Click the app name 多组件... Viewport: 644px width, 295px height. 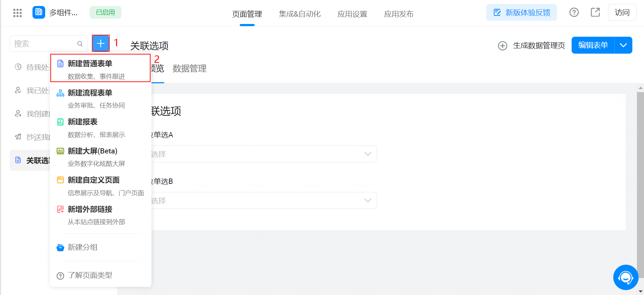pyautogui.click(x=64, y=13)
